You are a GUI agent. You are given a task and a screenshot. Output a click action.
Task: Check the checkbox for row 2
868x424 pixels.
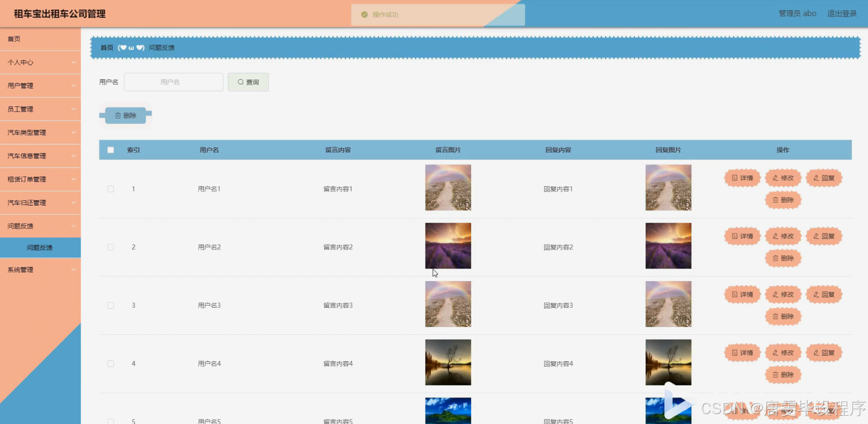(x=110, y=247)
